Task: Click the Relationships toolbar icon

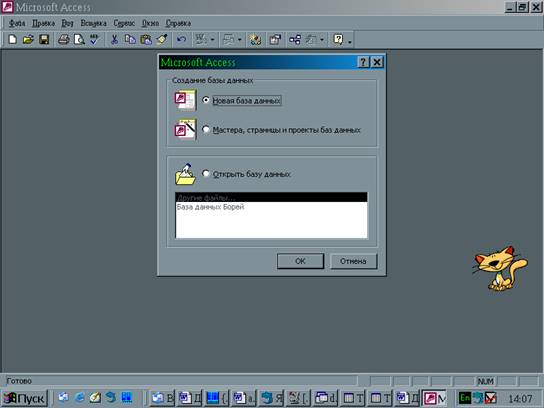Action: (x=295, y=40)
